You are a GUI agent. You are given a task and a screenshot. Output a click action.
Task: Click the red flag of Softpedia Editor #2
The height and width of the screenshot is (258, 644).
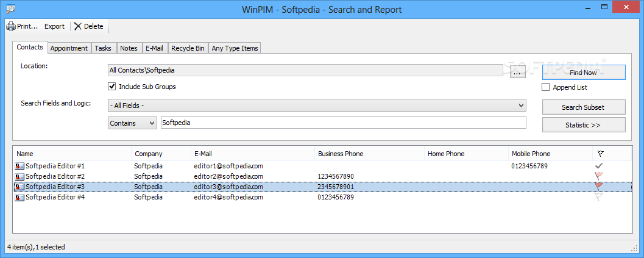pos(600,176)
